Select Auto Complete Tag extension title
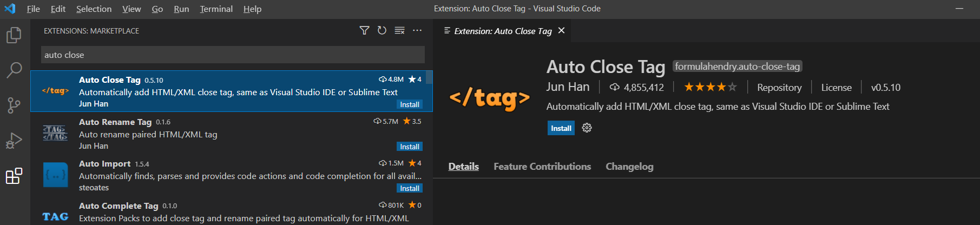This screenshot has width=980, height=225. [119, 206]
